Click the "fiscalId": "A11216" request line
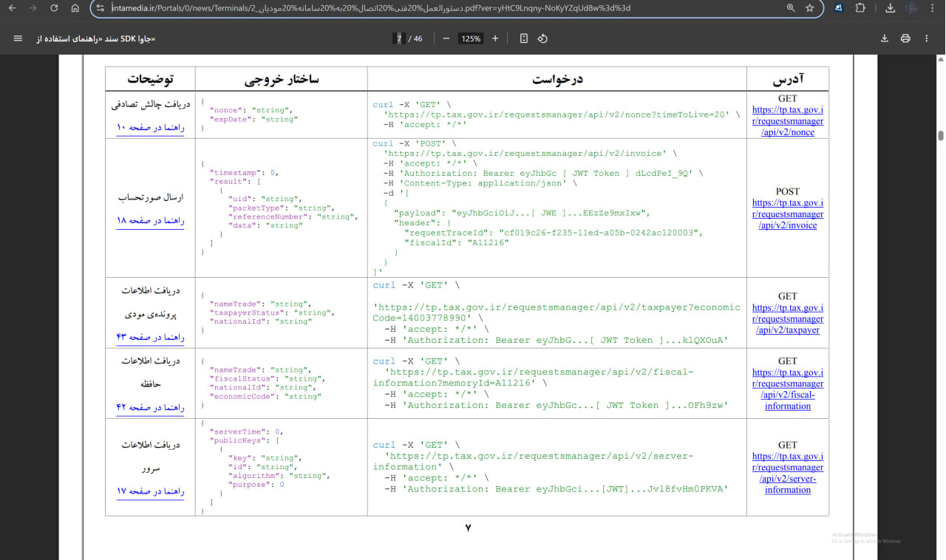The width and height of the screenshot is (946, 560). click(457, 242)
